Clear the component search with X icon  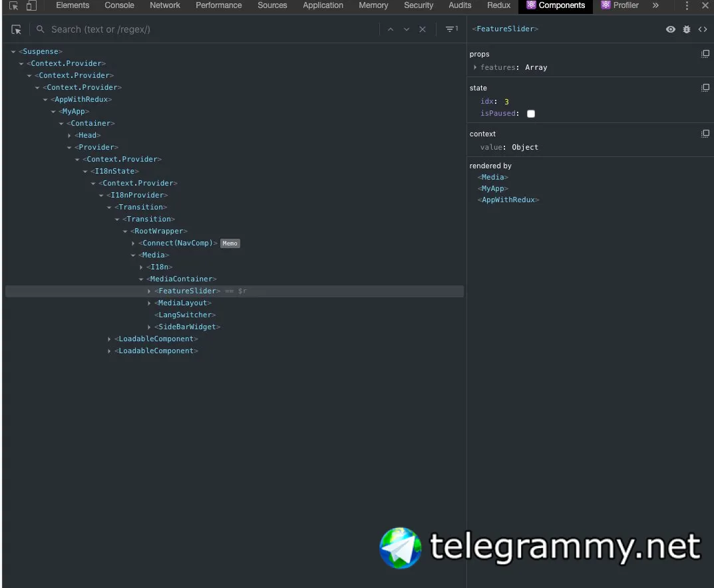coord(423,29)
